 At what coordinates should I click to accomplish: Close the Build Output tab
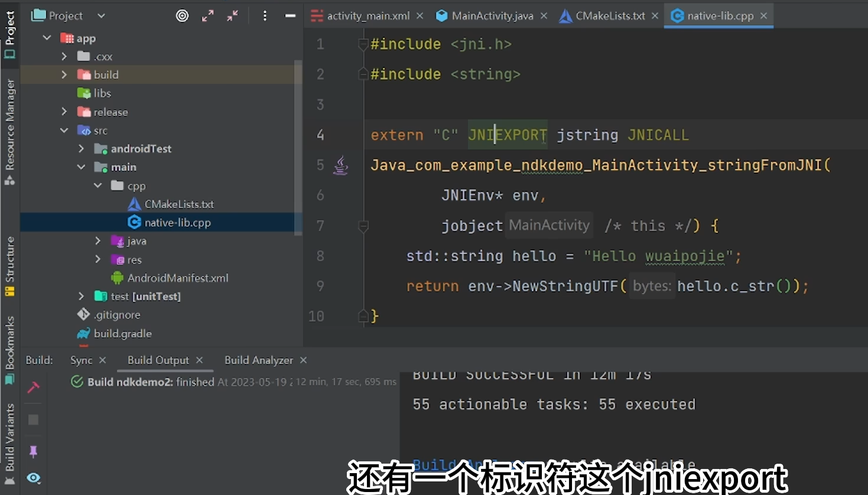[x=199, y=360]
